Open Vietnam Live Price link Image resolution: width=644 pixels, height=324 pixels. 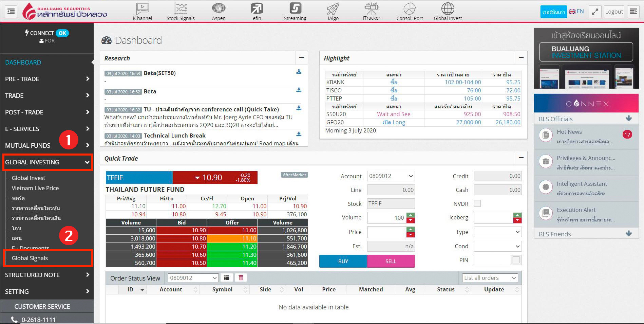click(x=35, y=188)
